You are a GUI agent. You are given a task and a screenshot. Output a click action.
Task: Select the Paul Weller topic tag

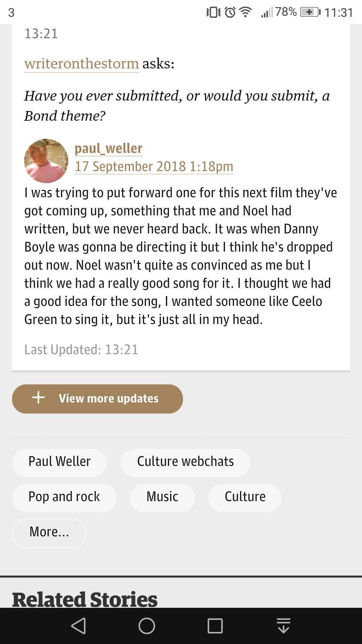[59, 462]
